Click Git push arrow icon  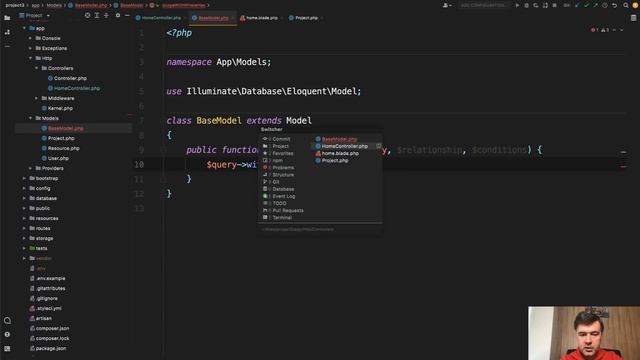pyautogui.click(x=596, y=5)
